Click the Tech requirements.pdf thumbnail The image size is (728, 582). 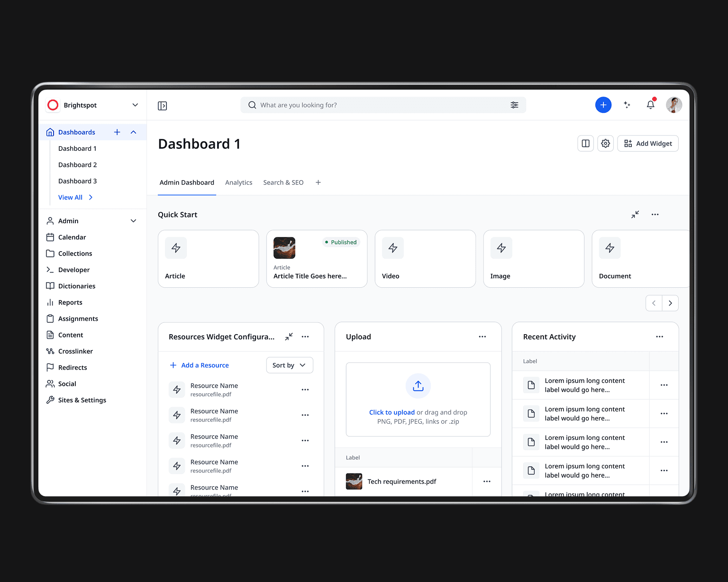pos(354,481)
